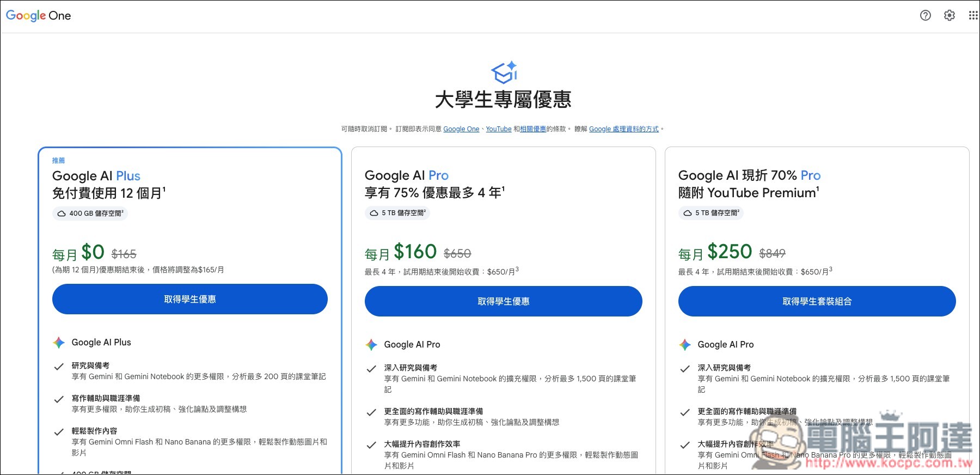Select 5 TB 儲存空間 chip in YouTube Premium card
980x475 pixels.
[711, 213]
